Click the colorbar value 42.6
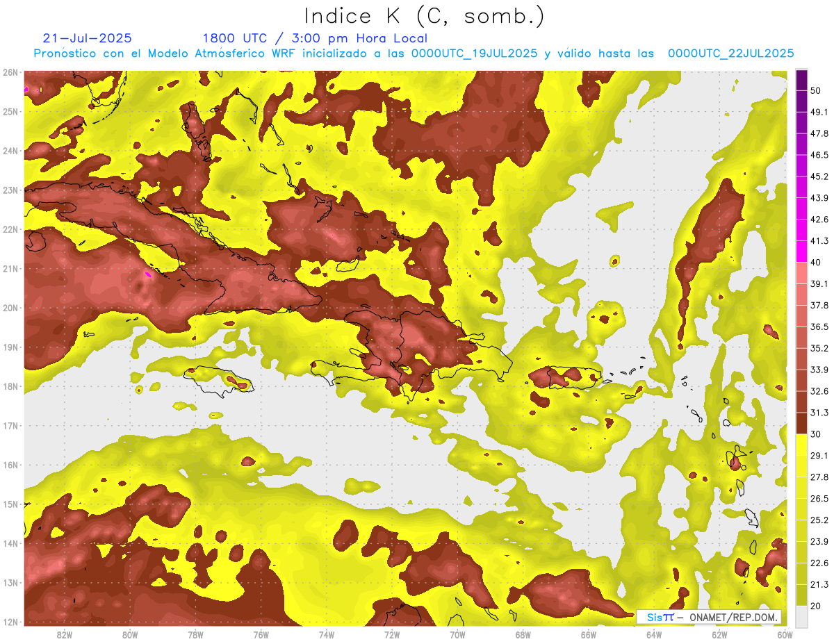The image size is (834, 644). (x=820, y=220)
